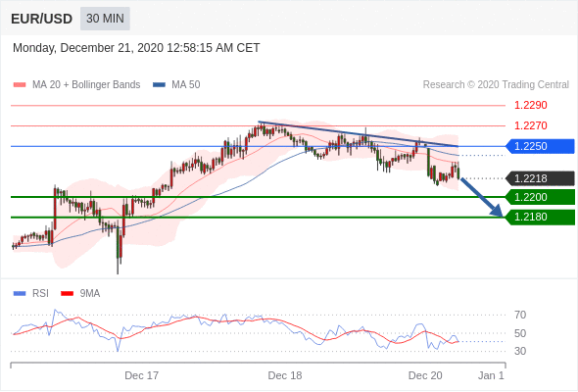Click the Dec 20 date axis label
The width and height of the screenshot is (578, 392).
coord(425,375)
